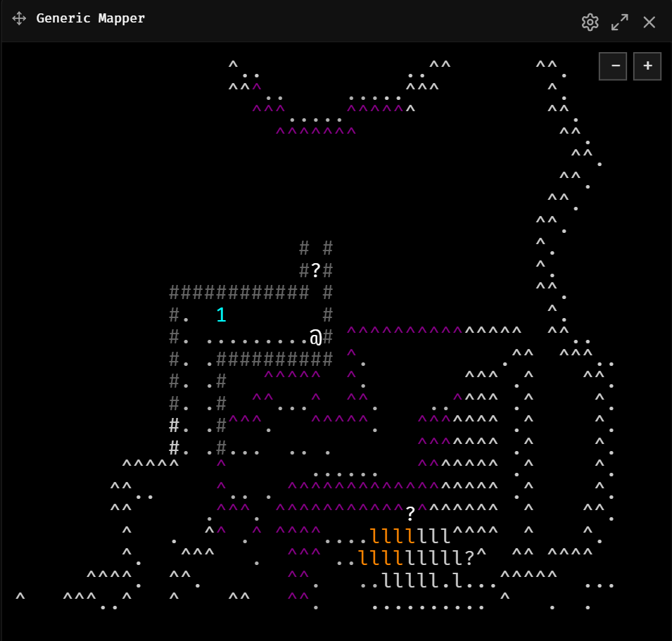Click the ? between the # walls
This screenshot has width=672, height=641.
click(x=315, y=270)
